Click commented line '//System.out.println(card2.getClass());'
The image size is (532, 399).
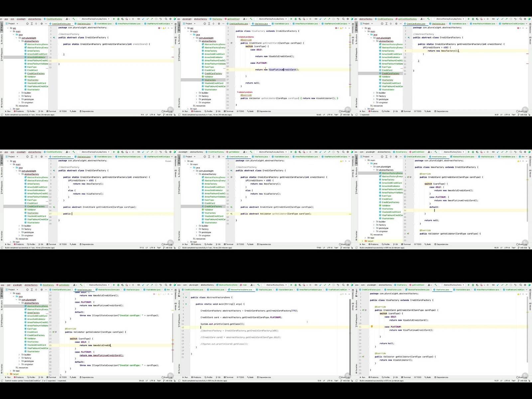point(224,344)
